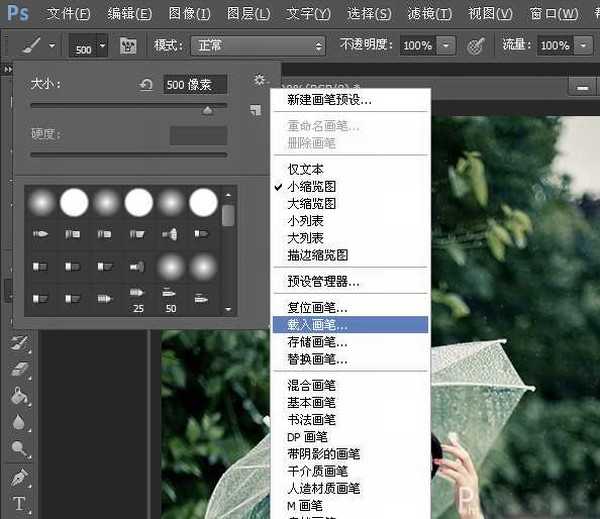Image resolution: width=600 pixels, height=519 pixels.
Task: Select the Blur tool (water drop)
Action: tap(18, 423)
